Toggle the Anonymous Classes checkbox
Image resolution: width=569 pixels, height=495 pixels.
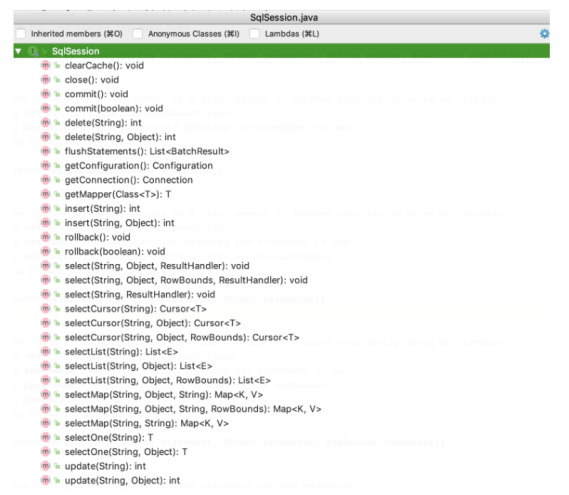(138, 34)
